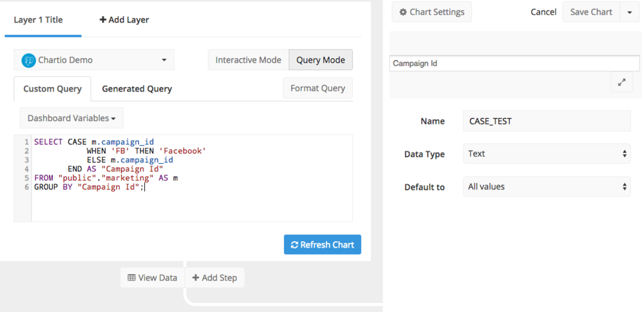Click the Cancel link

click(544, 12)
